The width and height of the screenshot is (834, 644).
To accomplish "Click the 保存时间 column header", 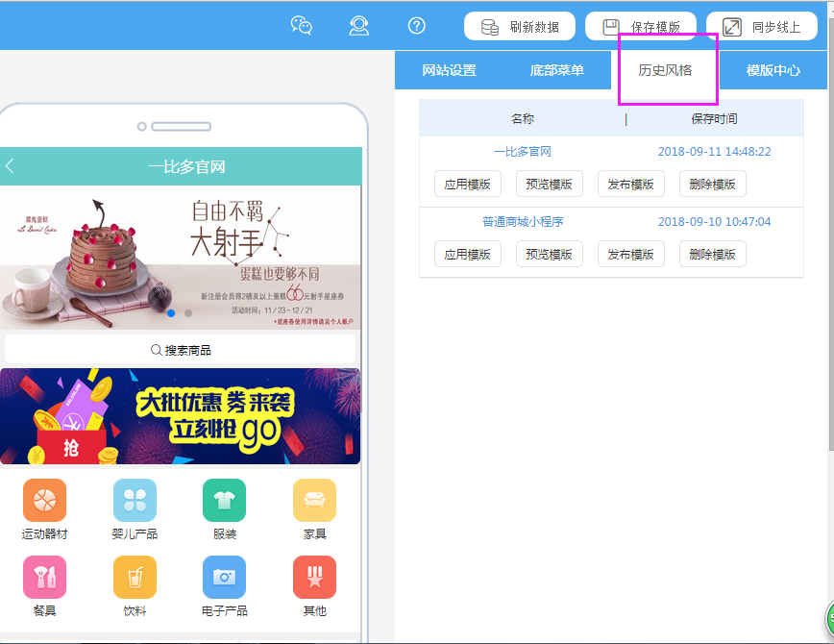I will [x=714, y=118].
